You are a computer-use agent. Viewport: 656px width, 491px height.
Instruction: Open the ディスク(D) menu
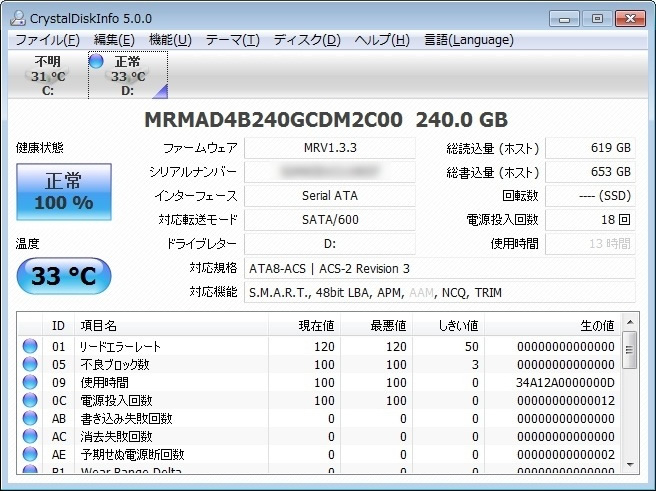coord(307,40)
